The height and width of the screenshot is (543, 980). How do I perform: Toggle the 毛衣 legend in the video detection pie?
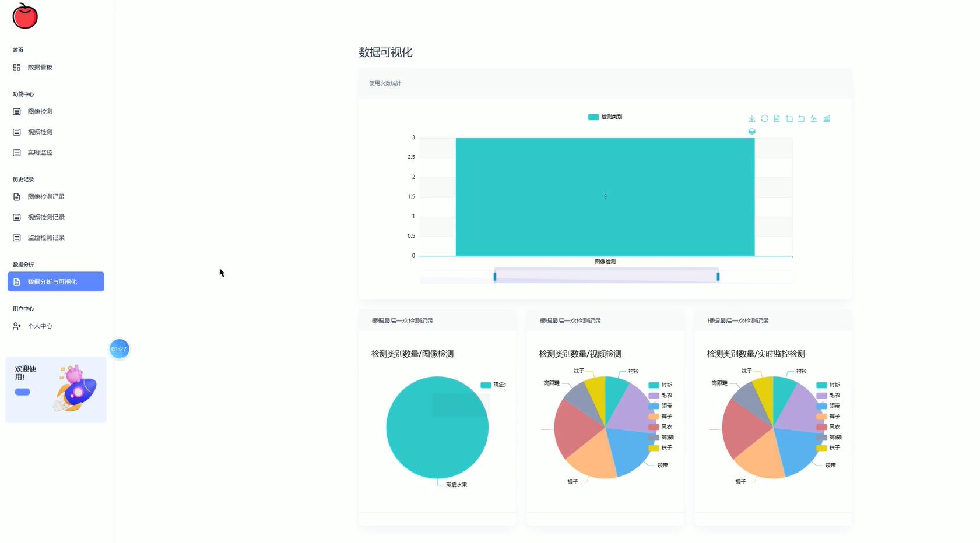click(665, 395)
